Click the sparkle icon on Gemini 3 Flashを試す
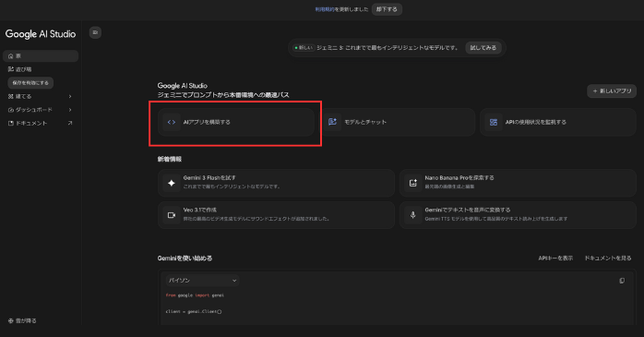This screenshot has width=644, height=337. pos(172,183)
